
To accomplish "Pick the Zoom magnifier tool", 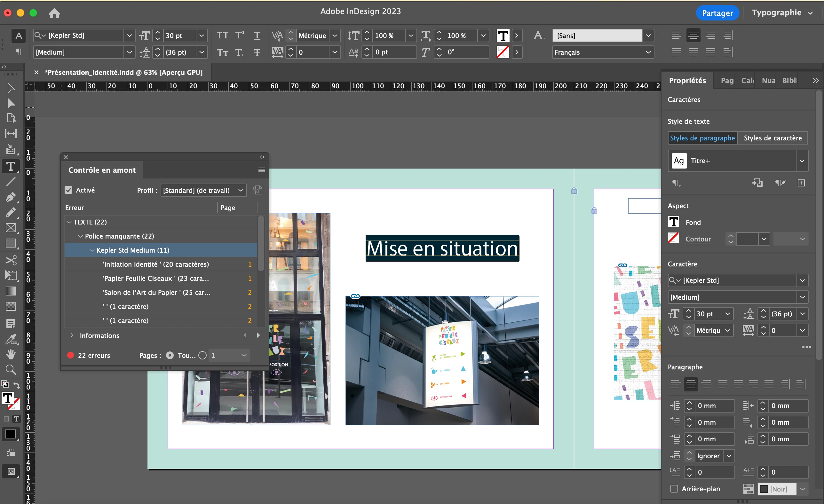I will point(11,370).
